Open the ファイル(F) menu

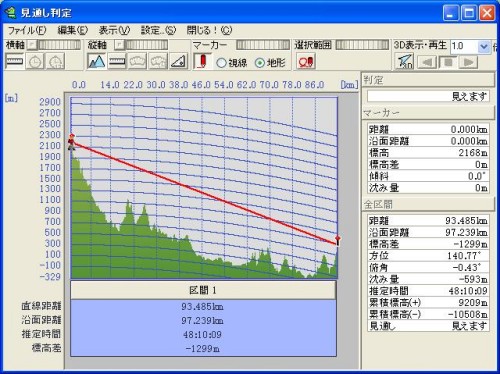[x=27, y=30]
